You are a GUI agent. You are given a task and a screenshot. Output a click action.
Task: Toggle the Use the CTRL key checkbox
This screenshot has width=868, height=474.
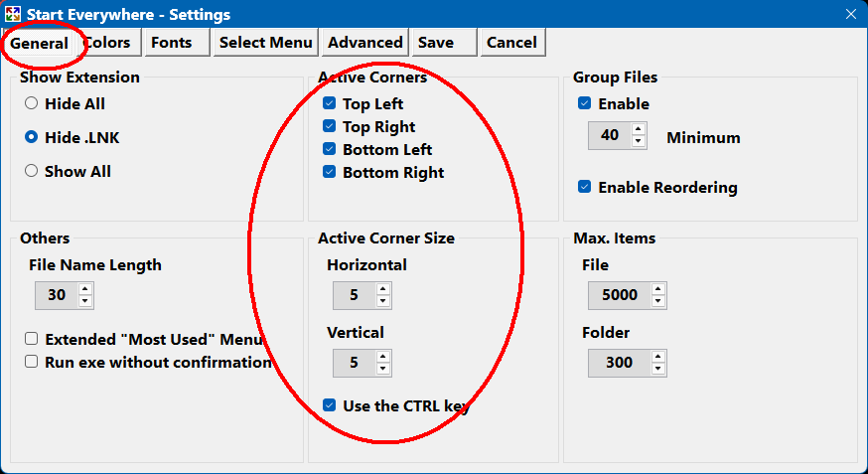[330, 404]
